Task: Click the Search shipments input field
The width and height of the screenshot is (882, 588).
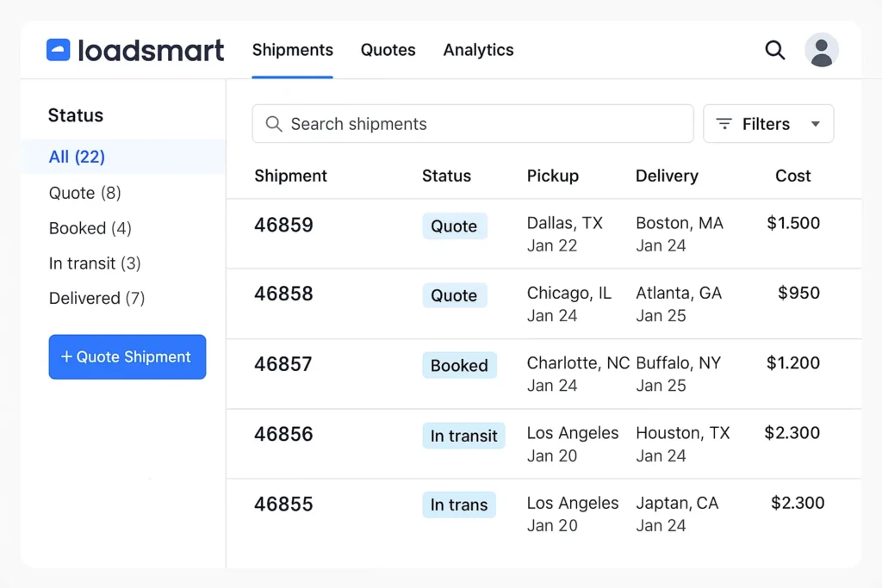Action: (x=473, y=124)
